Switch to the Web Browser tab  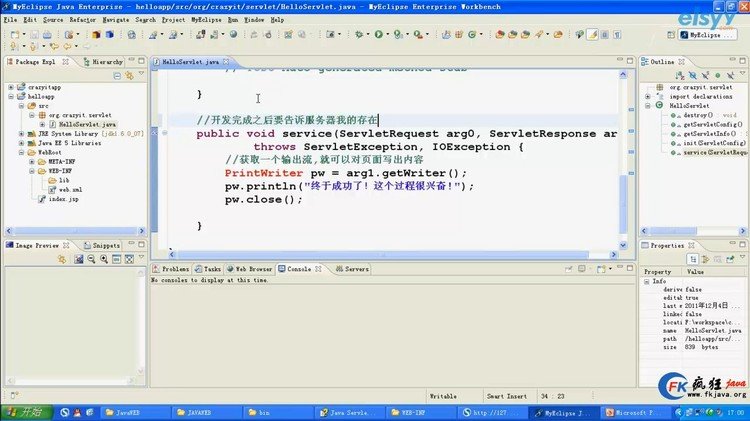click(249, 269)
